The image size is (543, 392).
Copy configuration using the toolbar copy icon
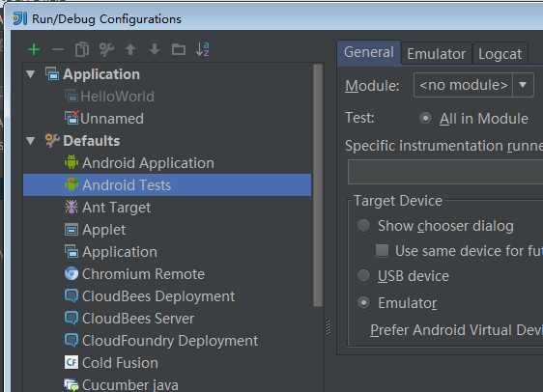(82, 49)
